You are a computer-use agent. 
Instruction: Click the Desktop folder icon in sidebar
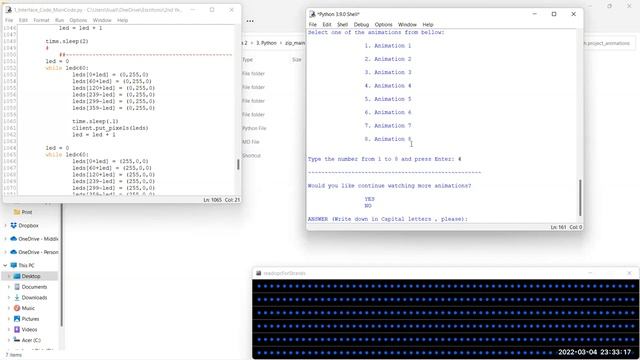tap(17, 276)
